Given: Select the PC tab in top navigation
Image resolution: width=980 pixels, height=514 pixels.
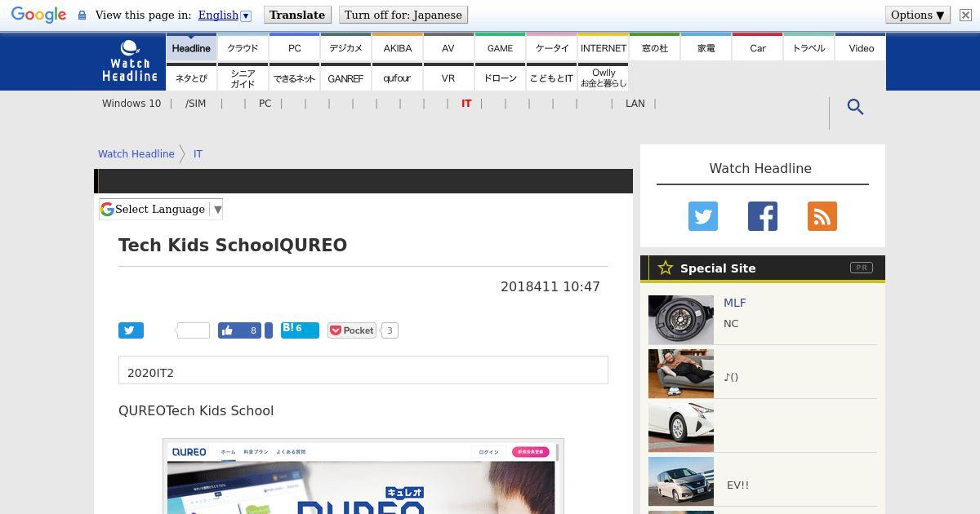Looking at the screenshot, I should [294, 47].
